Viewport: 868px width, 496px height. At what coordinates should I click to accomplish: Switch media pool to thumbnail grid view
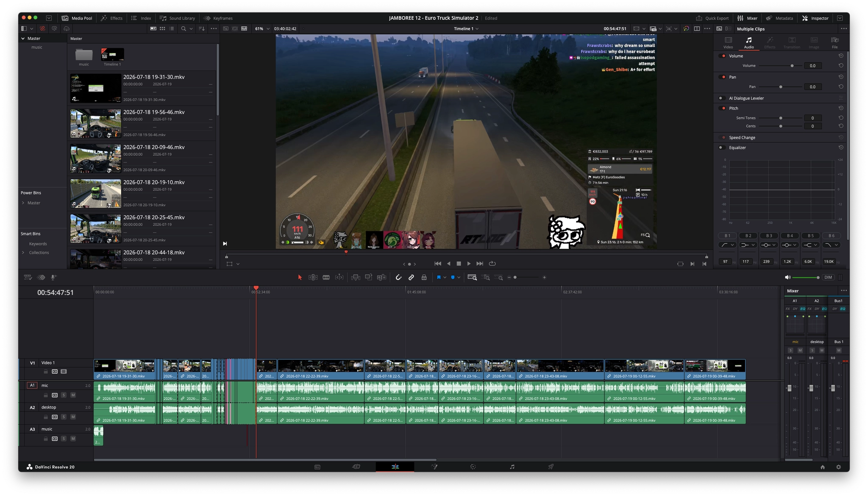[x=162, y=28]
